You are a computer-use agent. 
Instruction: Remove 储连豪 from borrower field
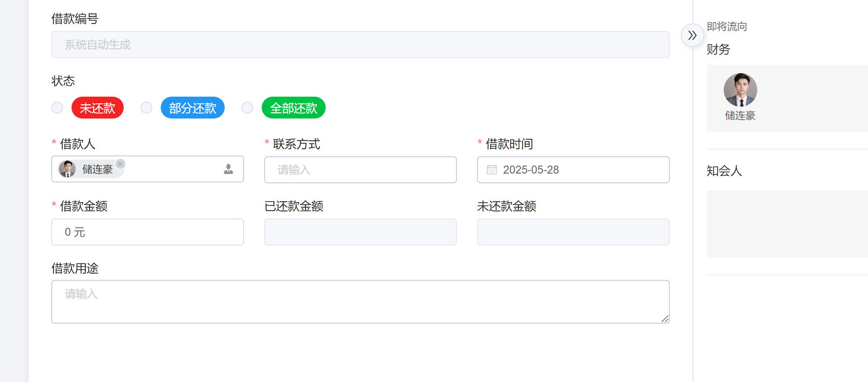click(120, 164)
